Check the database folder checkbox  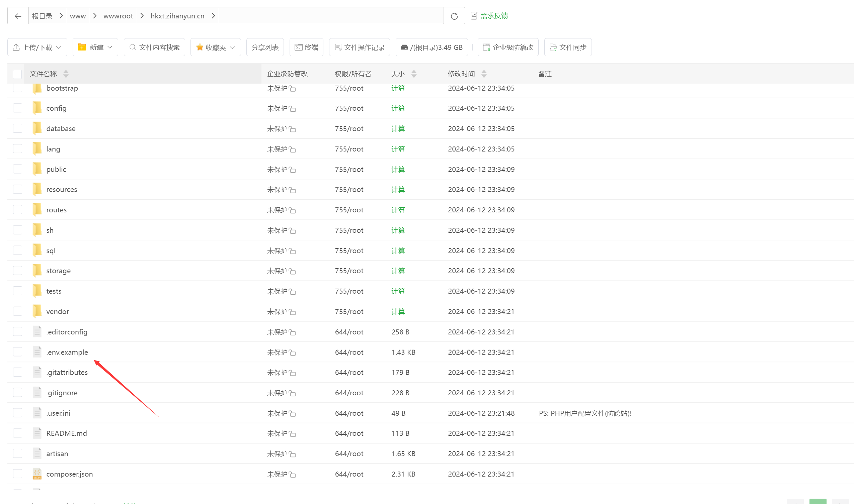[x=17, y=128]
